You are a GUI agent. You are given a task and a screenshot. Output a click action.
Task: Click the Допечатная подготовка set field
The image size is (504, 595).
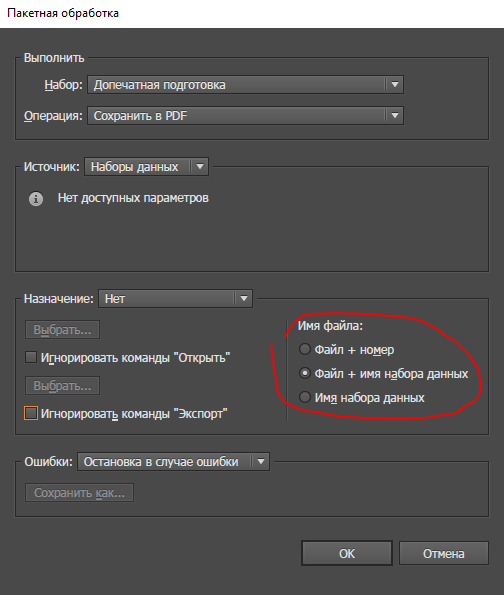[245, 84]
